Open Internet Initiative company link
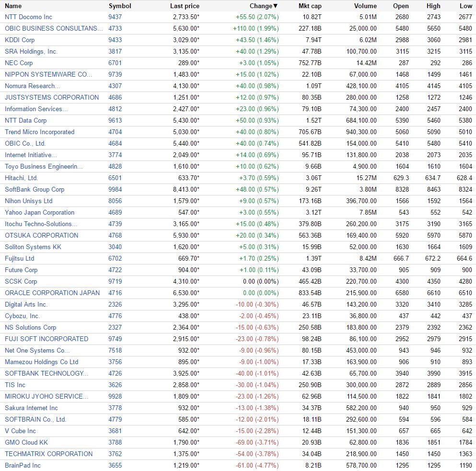This screenshot has width=476, height=471. pos(31,155)
